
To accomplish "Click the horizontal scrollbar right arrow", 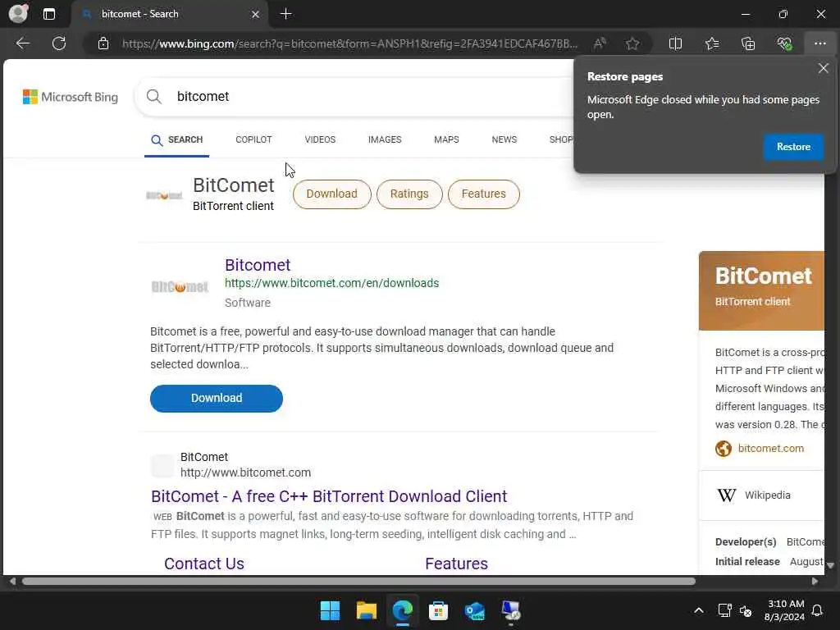I will (x=815, y=582).
